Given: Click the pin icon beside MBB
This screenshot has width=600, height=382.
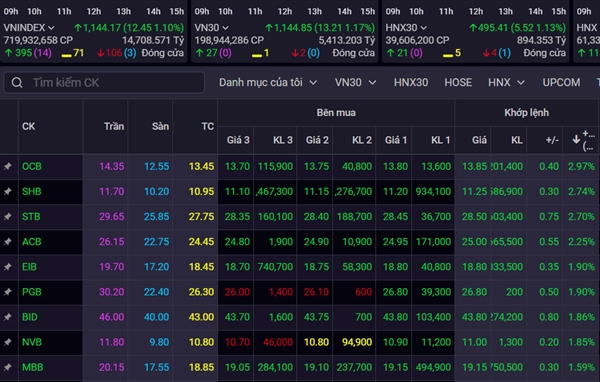Looking at the screenshot, I should [8, 367].
